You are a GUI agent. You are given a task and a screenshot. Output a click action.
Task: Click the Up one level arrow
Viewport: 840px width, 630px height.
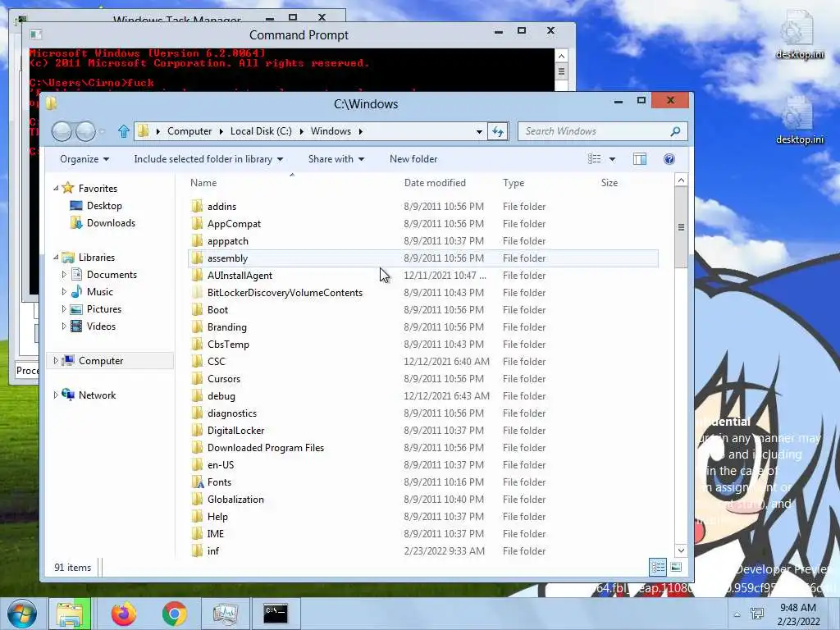point(124,131)
